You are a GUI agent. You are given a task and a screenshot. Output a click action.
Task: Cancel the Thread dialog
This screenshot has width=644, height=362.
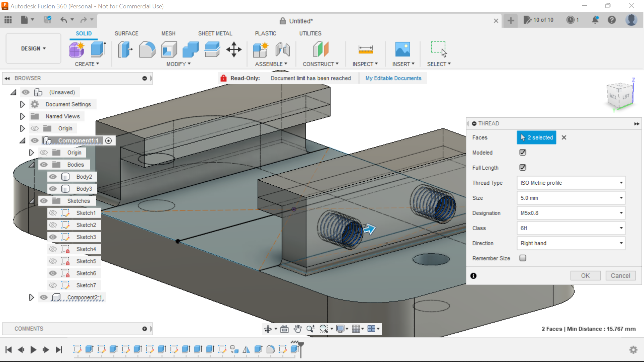pos(621,276)
